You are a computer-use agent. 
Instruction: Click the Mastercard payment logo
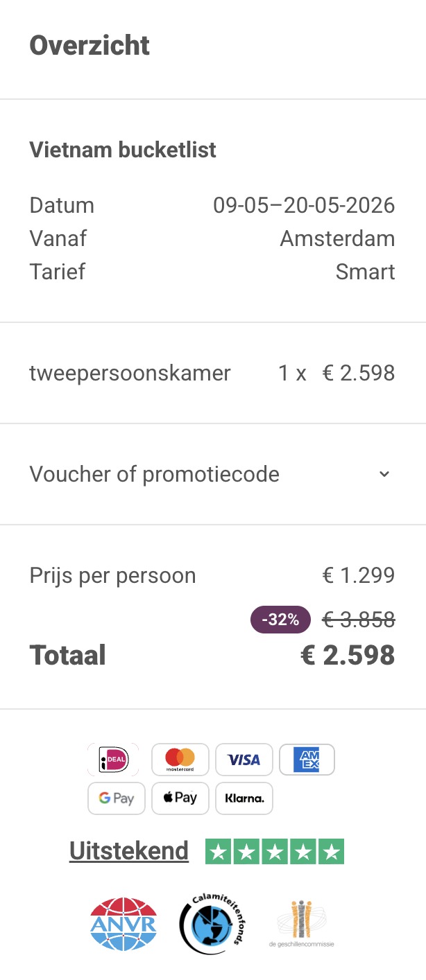[180, 760]
